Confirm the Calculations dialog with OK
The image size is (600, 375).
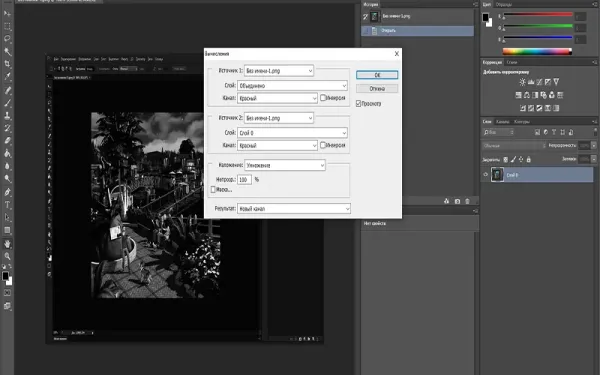377,75
